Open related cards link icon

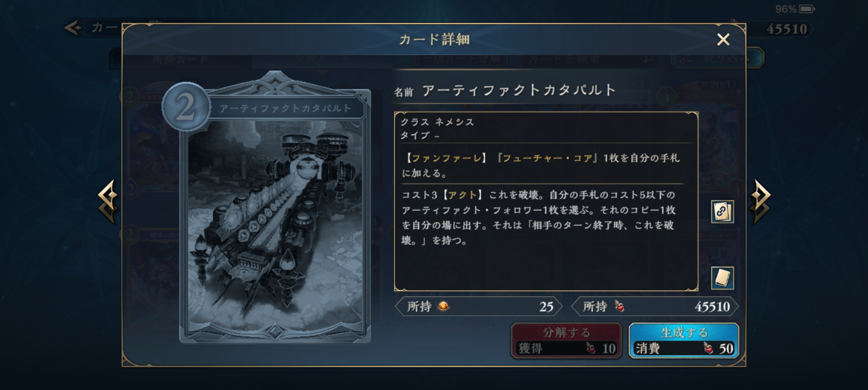pyautogui.click(x=722, y=212)
